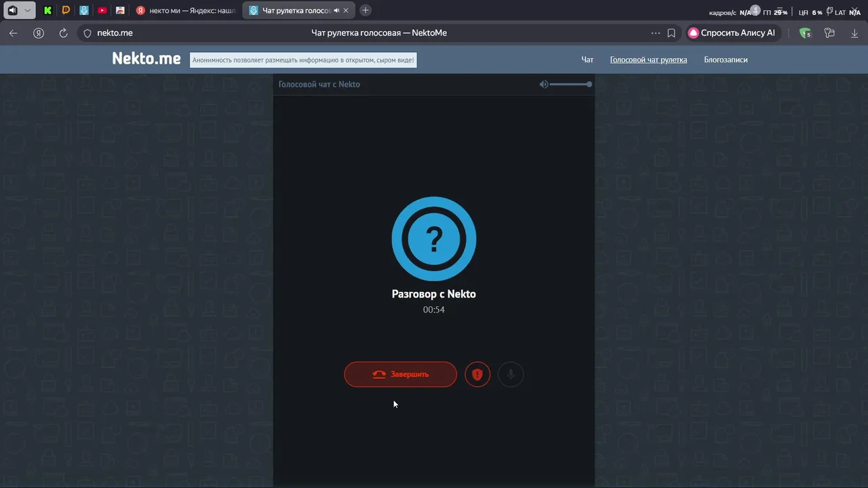Click the Разговор с Nekto heading
868x488 pixels.
pos(434,294)
